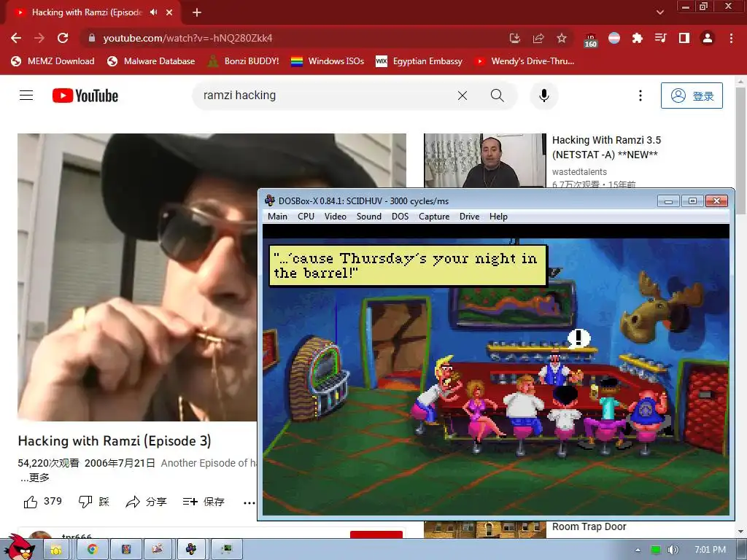Close the Hacking with Ramzi tab
This screenshot has width=747, height=560.
[169, 12]
